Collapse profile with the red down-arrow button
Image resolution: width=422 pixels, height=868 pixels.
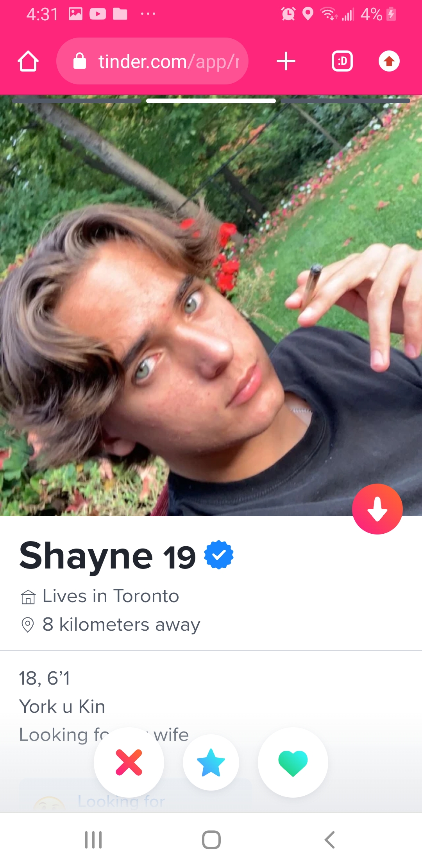(377, 509)
